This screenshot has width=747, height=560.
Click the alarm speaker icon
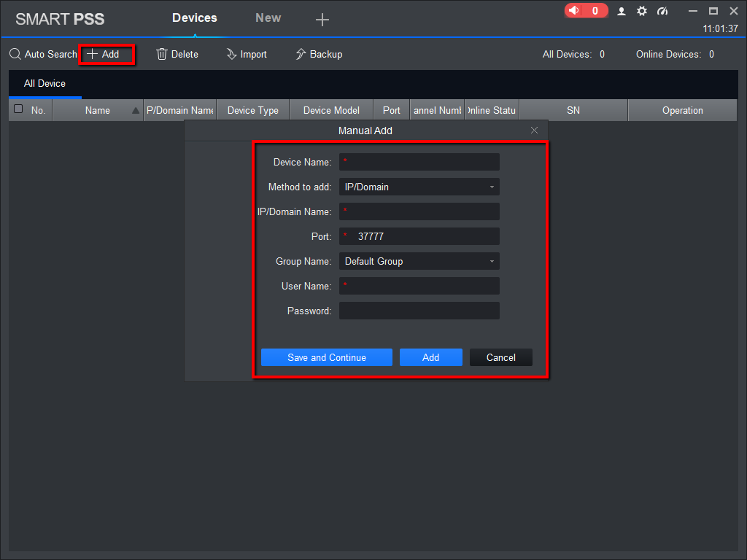[575, 10]
